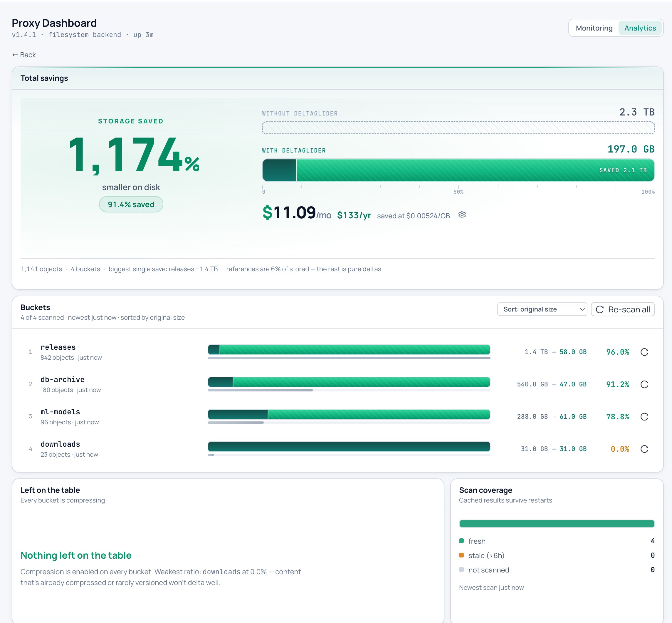672x623 pixels.
Task: Select the releases bucket name
Action: 58,347
